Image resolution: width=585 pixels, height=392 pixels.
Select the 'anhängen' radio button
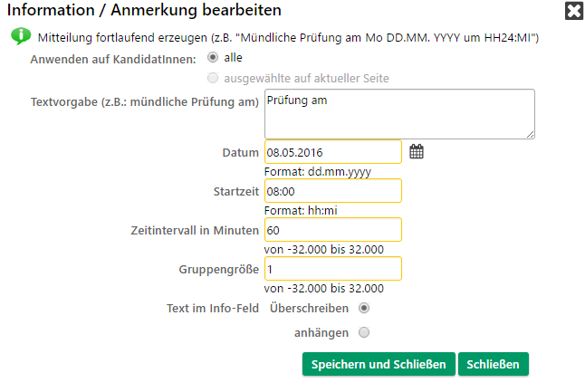[x=364, y=332]
